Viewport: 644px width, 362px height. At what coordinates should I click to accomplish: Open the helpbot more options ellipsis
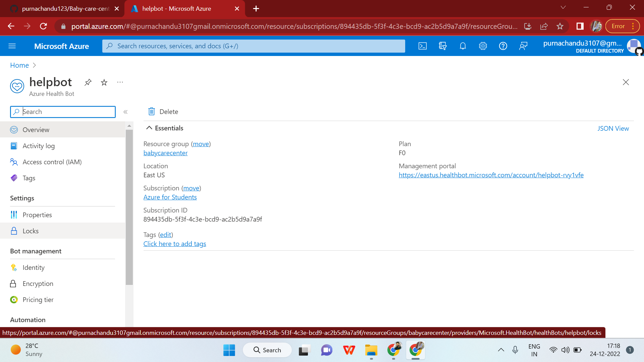pyautogui.click(x=120, y=82)
